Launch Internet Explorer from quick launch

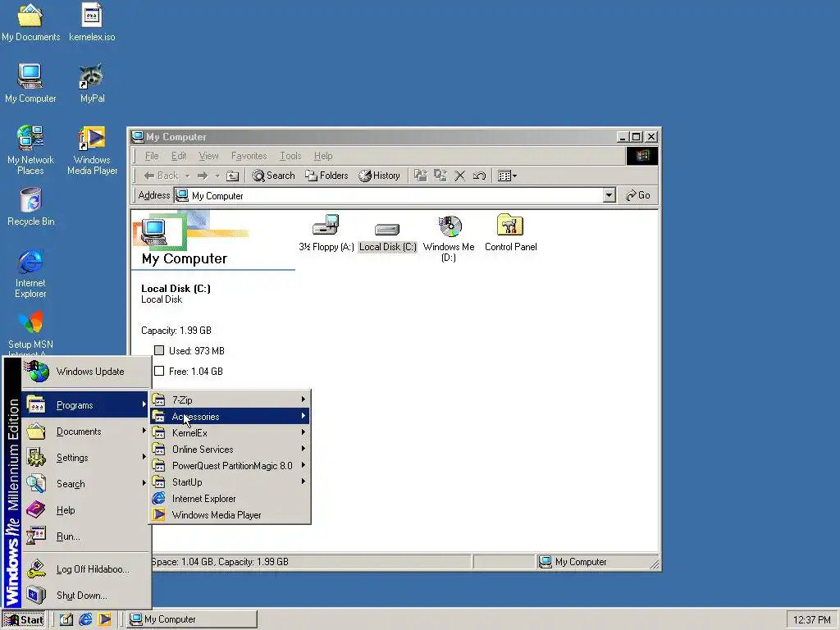click(85, 619)
